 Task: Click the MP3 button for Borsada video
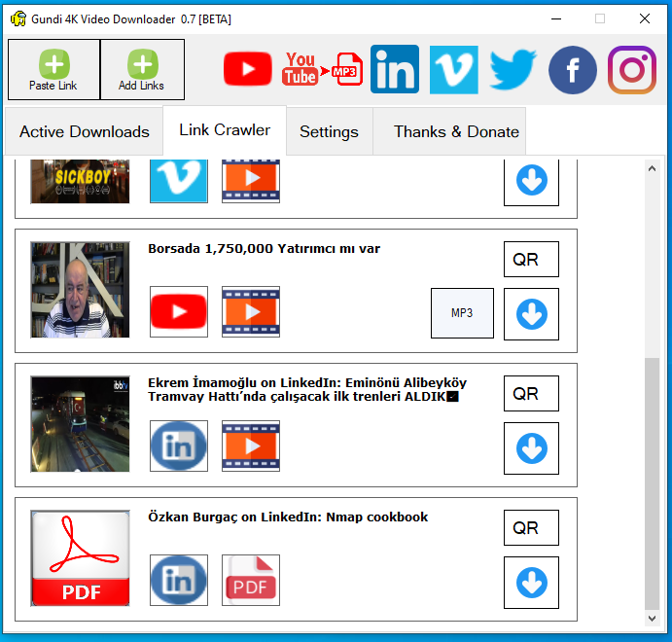coord(462,313)
